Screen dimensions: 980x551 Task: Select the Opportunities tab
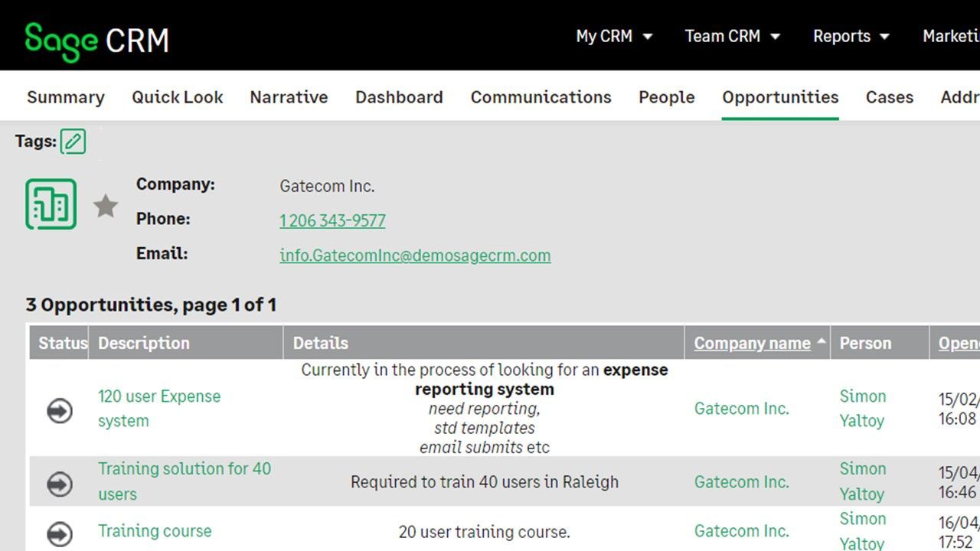tap(780, 97)
